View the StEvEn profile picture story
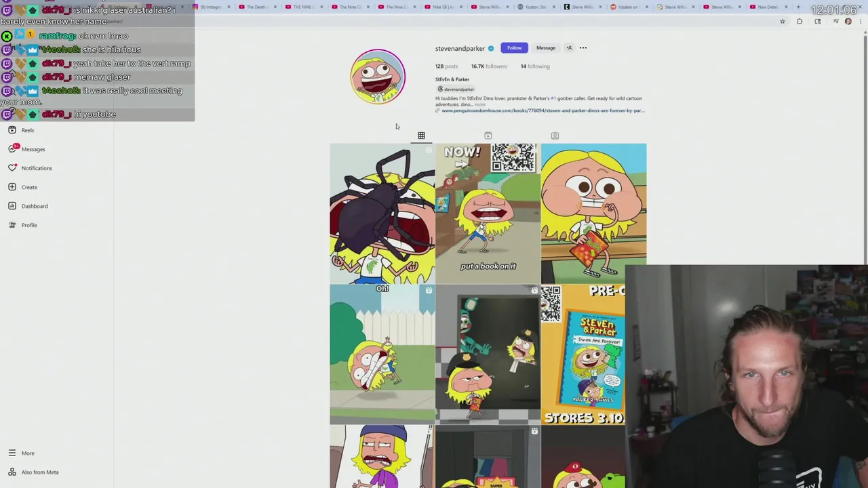Screen dimensions: 868x488 click(378, 77)
